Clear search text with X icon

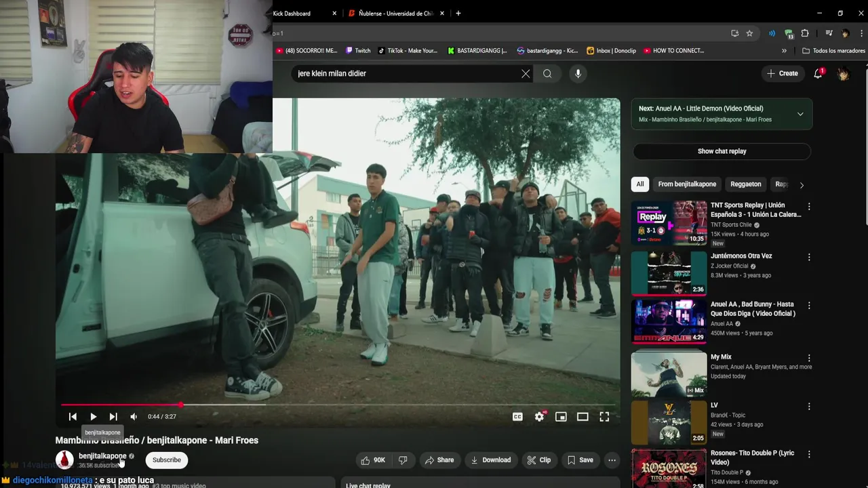tap(526, 73)
